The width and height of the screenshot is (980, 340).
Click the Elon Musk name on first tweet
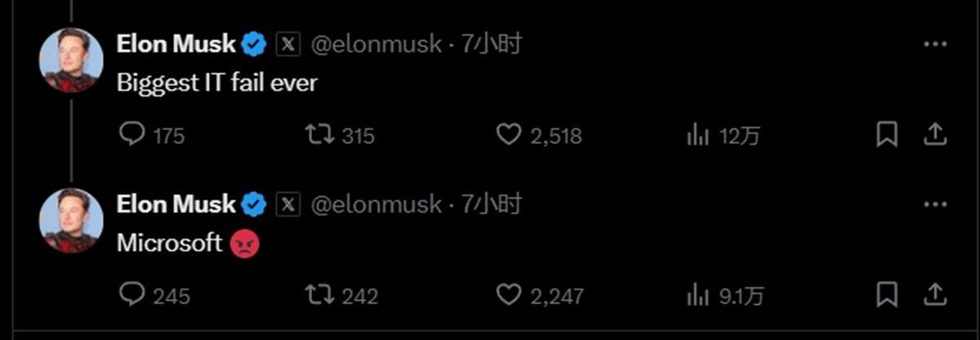tap(176, 44)
